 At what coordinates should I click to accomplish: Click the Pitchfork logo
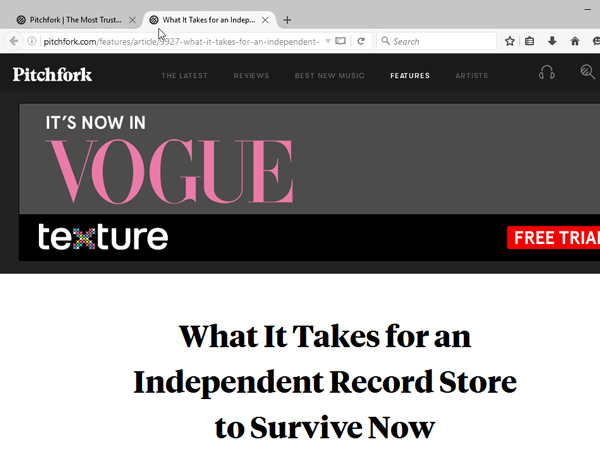point(52,74)
